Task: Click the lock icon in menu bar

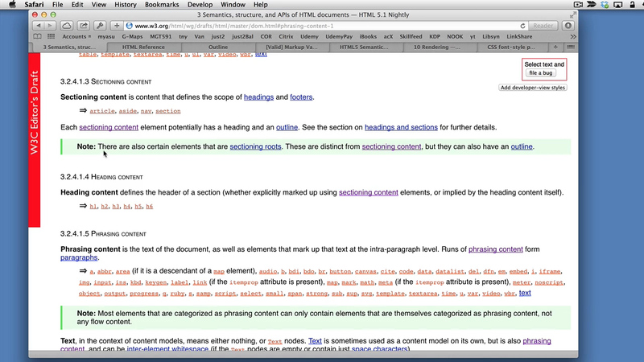Action: click(x=633, y=5)
